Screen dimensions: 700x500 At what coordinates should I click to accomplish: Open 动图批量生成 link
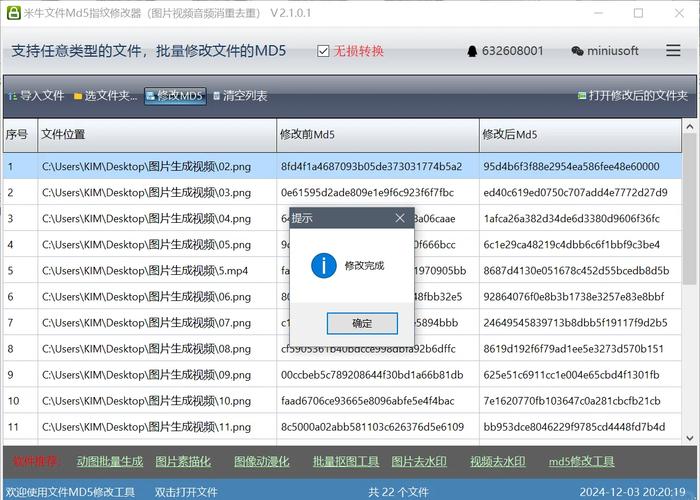pyautogui.click(x=110, y=461)
